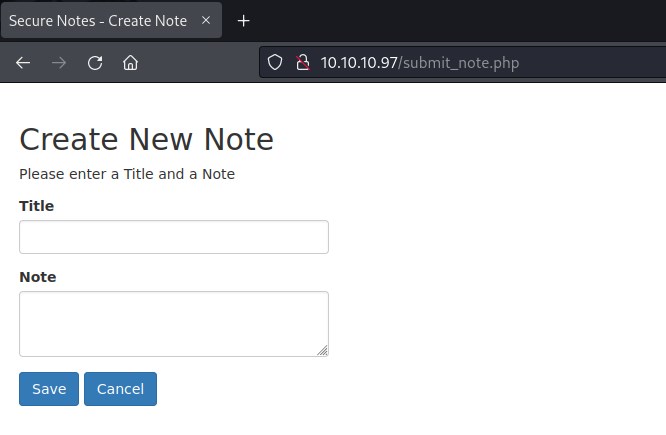Focus the Title input field

[x=174, y=237]
